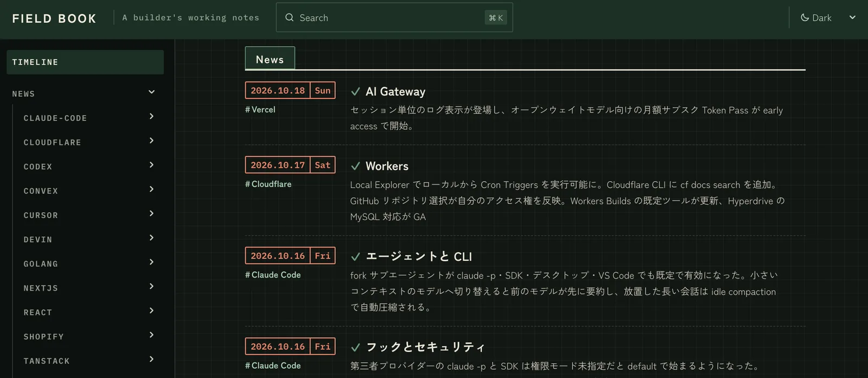The width and height of the screenshot is (868, 378).
Task: Click date badge beside フックとセキュリティ
Action: [x=290, y=346]
